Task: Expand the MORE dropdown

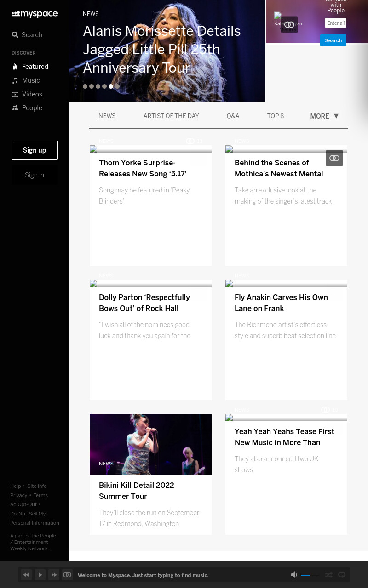Action: click(324, 116)
